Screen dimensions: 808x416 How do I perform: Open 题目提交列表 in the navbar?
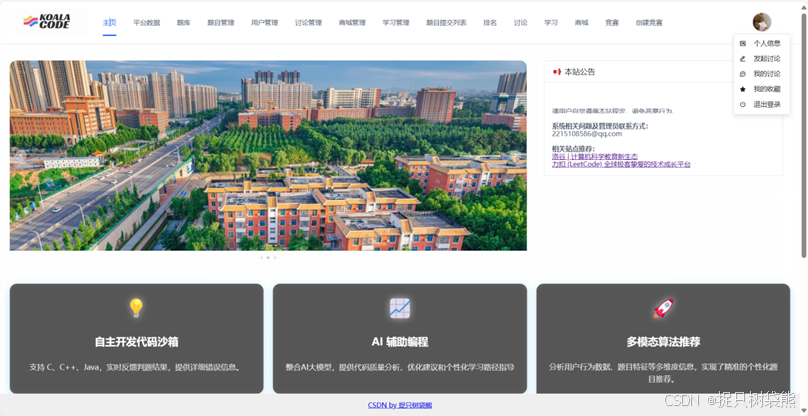446,23
